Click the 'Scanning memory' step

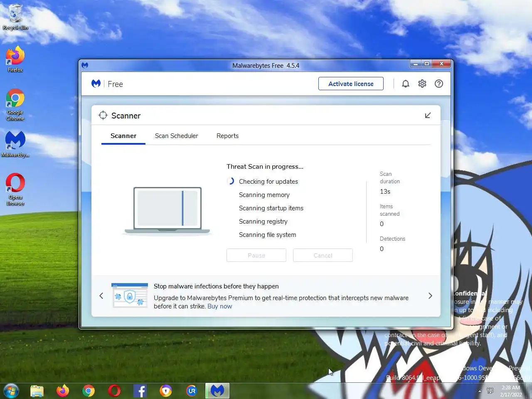pyautogui.click(x=264, y=195)
